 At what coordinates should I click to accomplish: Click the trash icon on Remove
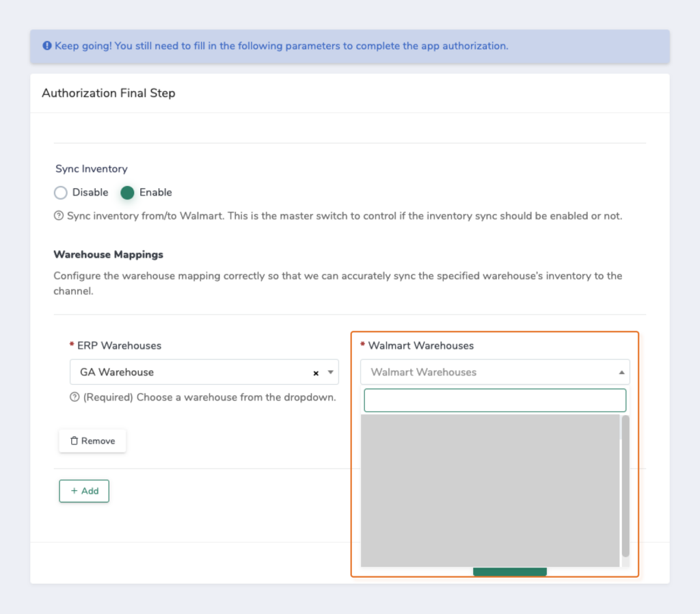point(74,441)
